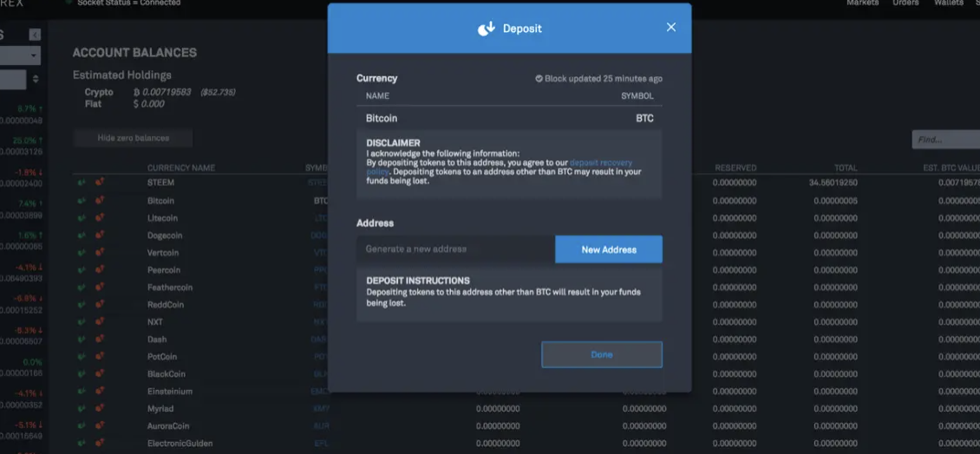The width and height of the screenshot is (980, 454).
Task: Click the Bitcoin currency name in dialog
Action: [382, 118]
